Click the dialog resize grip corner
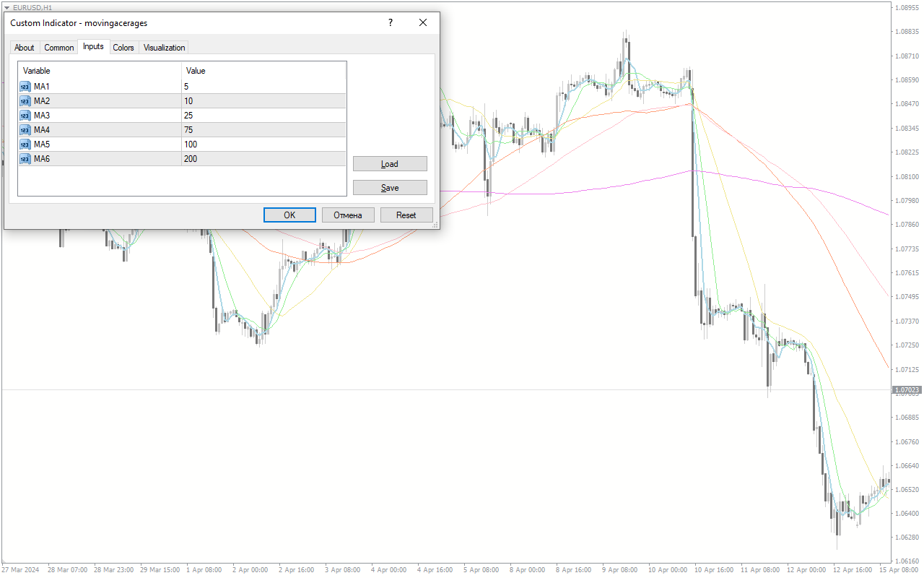Viewport: 924px width, 578px height. (x=435, y=225)
